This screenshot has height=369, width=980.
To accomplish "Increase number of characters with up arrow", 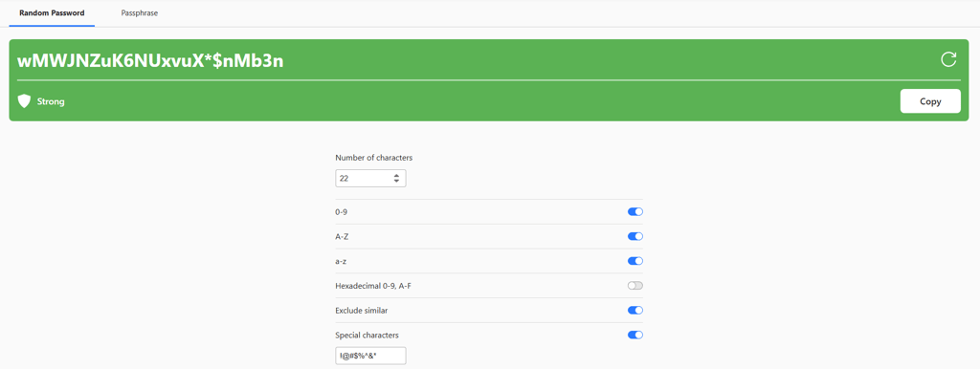I will [396, 176].
